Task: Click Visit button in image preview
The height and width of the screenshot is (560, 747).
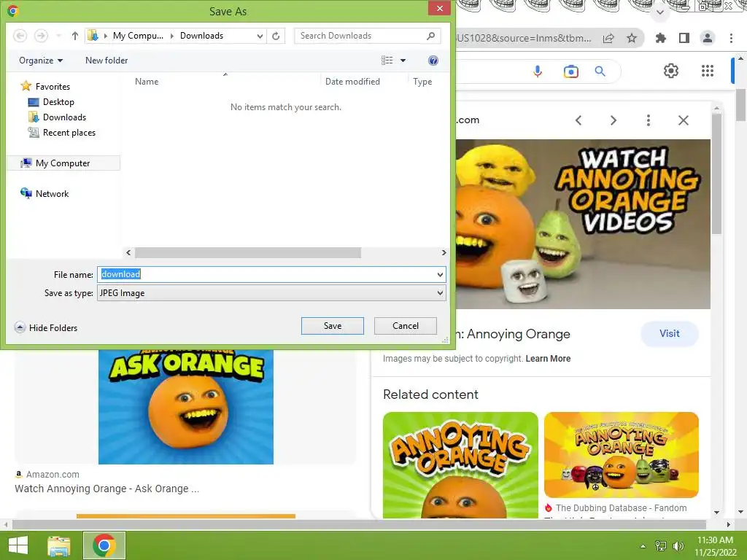Action: click(x=670, y=334)
